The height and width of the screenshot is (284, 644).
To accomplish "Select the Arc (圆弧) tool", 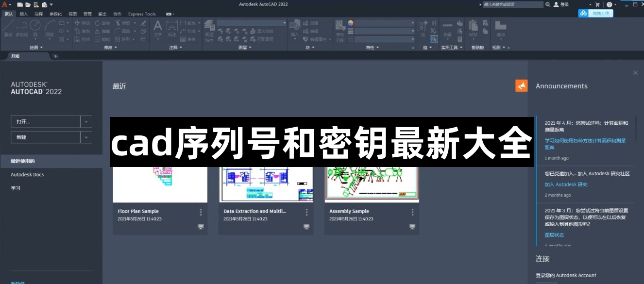I will 50,28.
